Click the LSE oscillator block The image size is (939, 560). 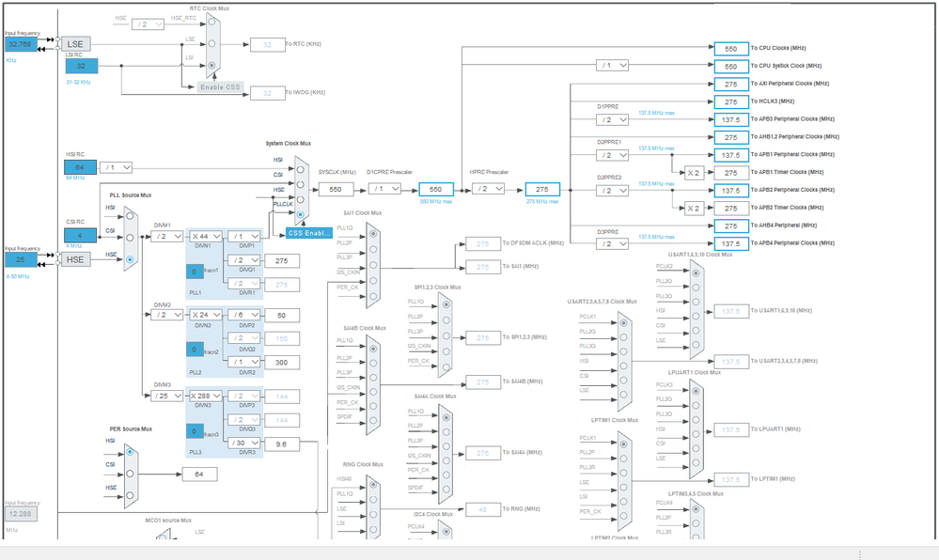coord(75,44)
